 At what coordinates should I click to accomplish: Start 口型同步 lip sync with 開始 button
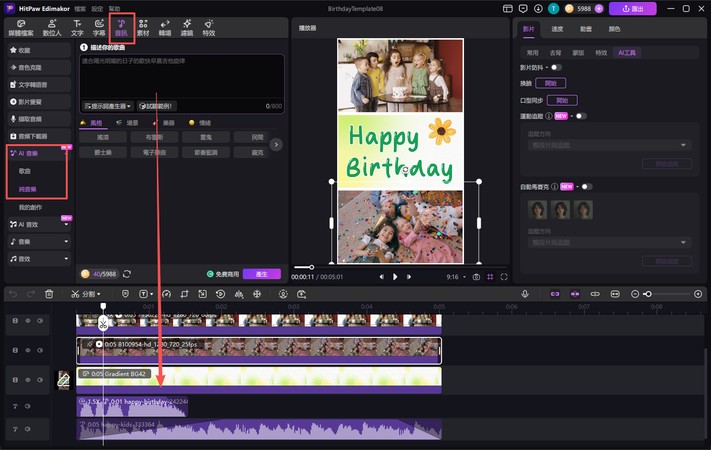point(562,100)
